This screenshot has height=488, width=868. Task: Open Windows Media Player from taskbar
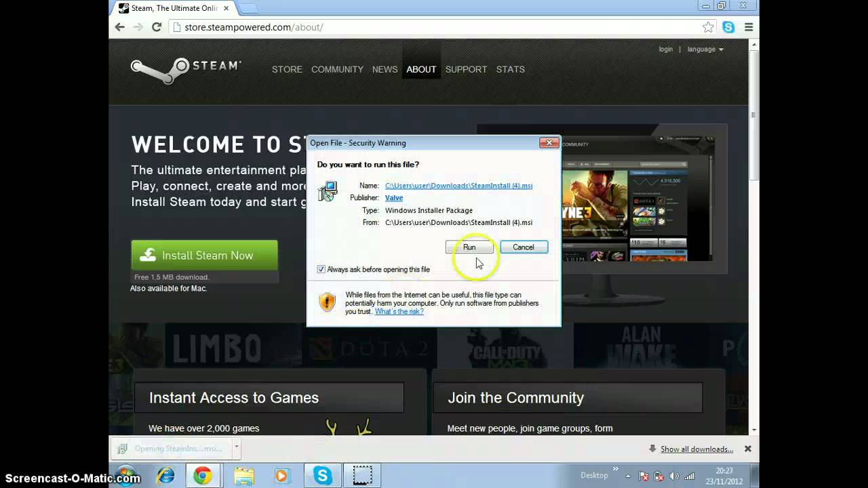pos(282,476)
